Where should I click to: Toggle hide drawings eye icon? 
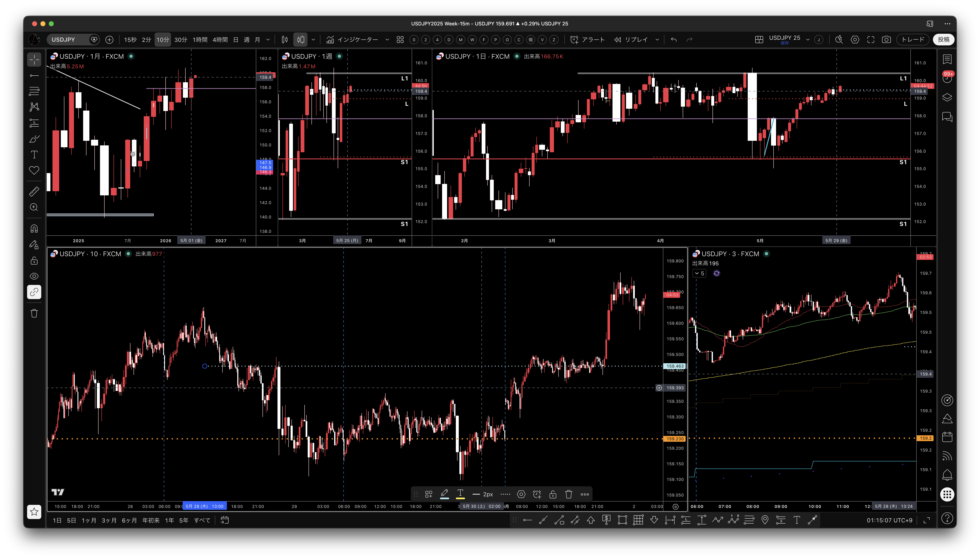[x=34, y=276]
